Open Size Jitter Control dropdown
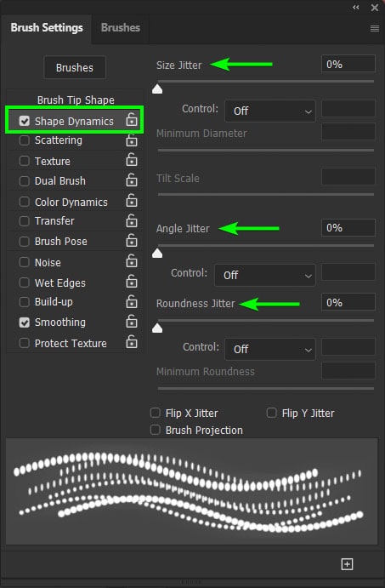 pos(270,111)
